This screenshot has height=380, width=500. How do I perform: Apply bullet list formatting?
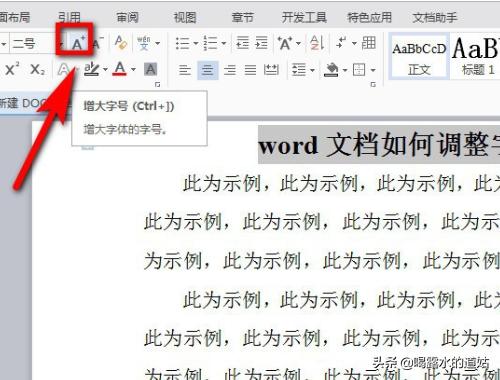182,43
